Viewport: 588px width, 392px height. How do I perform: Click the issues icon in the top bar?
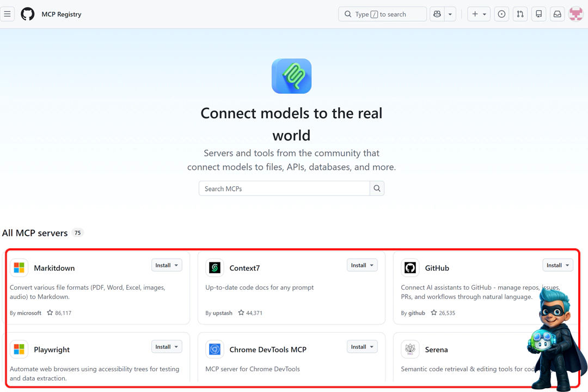[x=501, y=14]
